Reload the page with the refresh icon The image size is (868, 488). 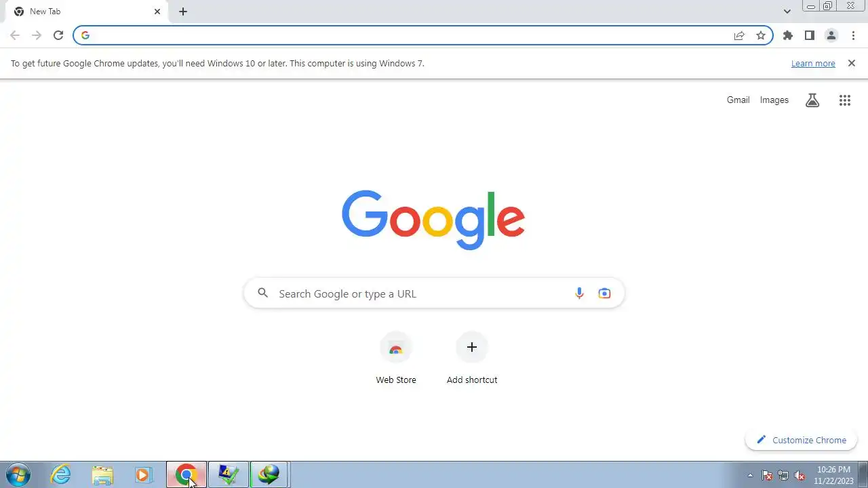tap(58, 35)
